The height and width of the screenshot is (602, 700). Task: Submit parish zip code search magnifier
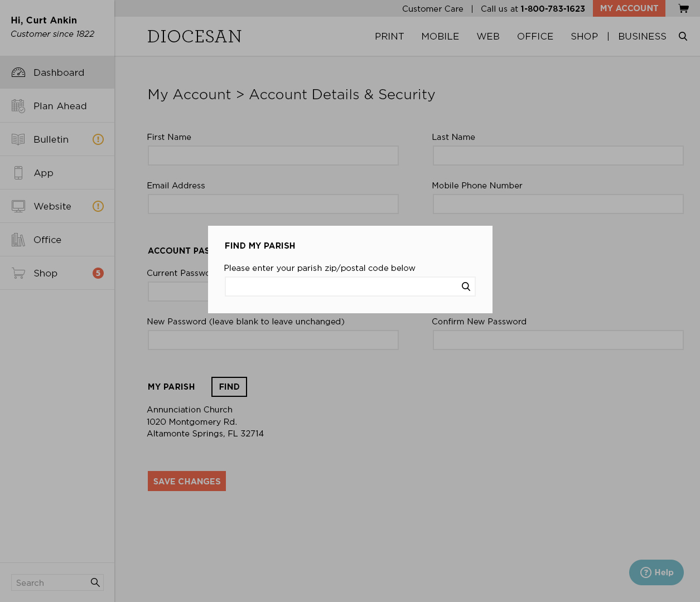point(466,287)
